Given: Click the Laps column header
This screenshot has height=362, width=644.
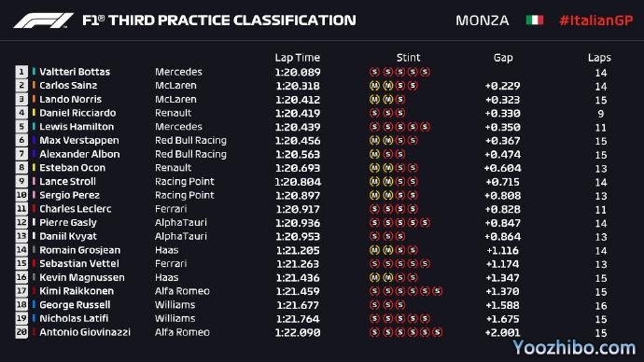Looking at the screenshot, I should (x=599, y=58).
